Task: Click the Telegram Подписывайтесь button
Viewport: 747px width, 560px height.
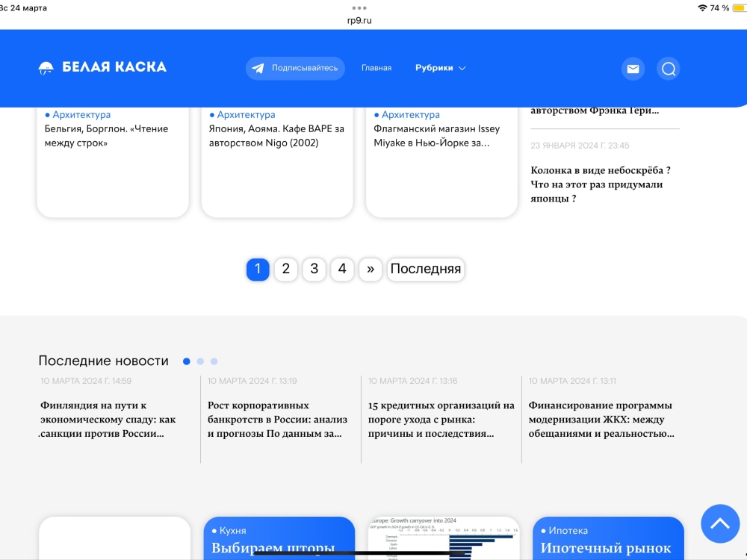Action: click(295, 68)
